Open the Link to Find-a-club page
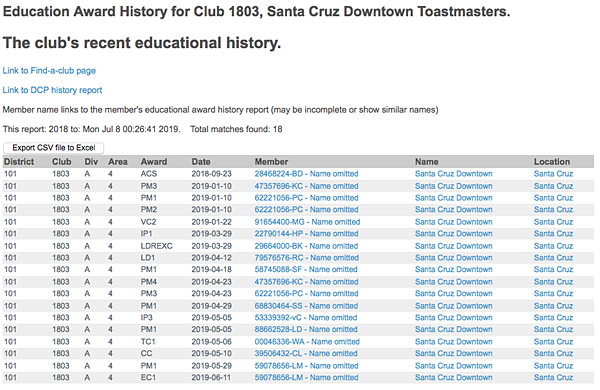The image size is (600, 390). click(x=49, y=71)
